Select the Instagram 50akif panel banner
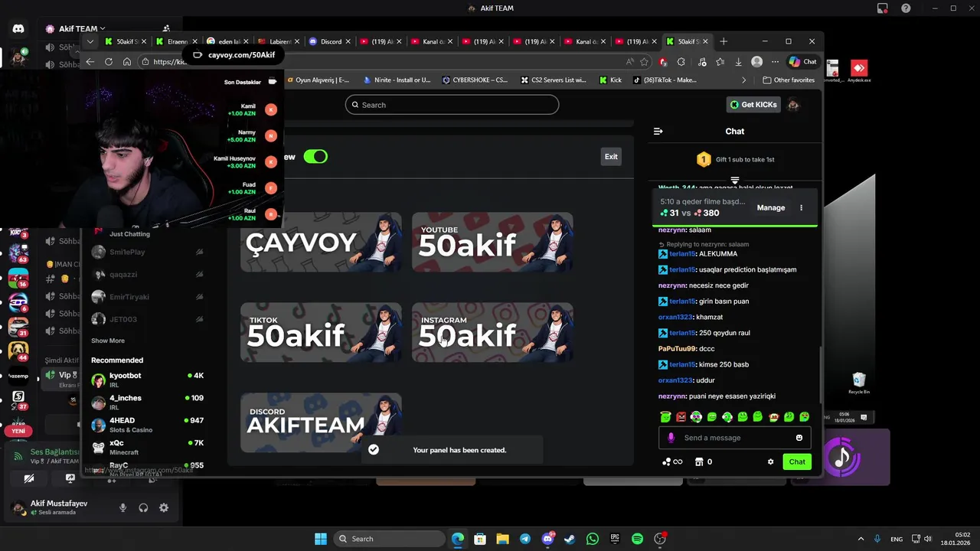Viewport: 980px width, 551px height. click(x=492, y=333)
